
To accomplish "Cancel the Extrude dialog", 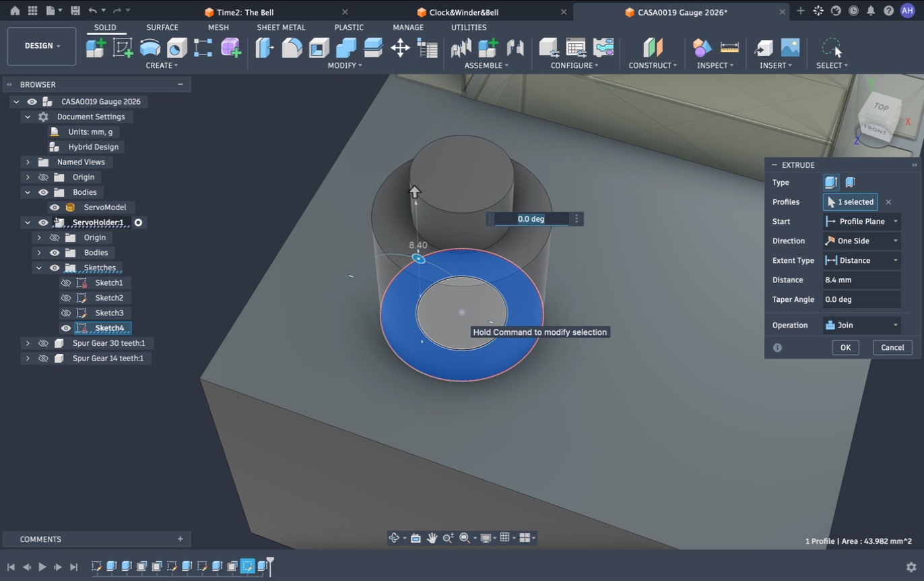I will point(892,348).
